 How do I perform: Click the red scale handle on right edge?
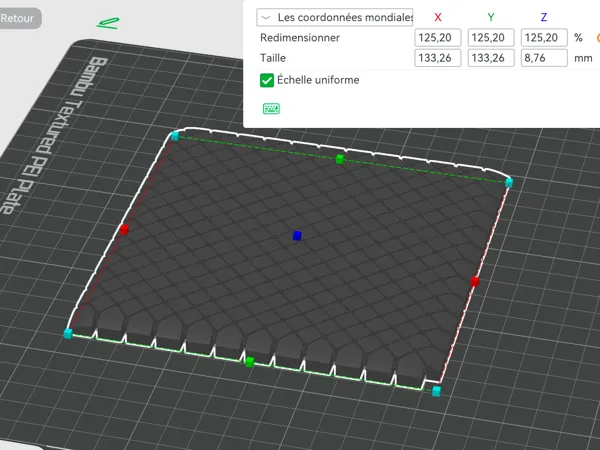pyautogui.click(x=474, y=282)
